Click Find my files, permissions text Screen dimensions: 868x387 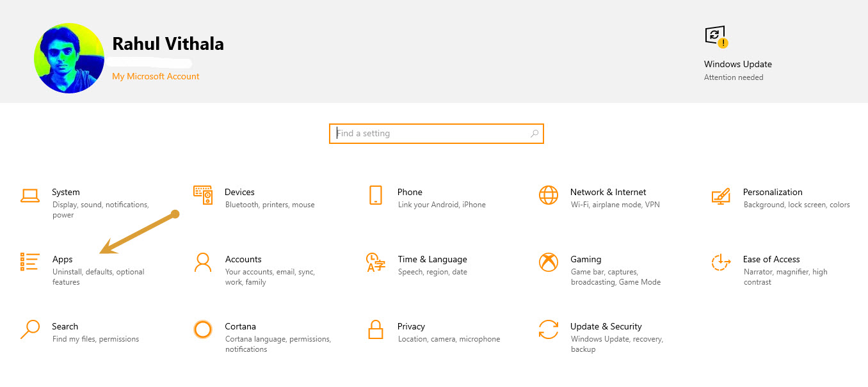[95, 339]
